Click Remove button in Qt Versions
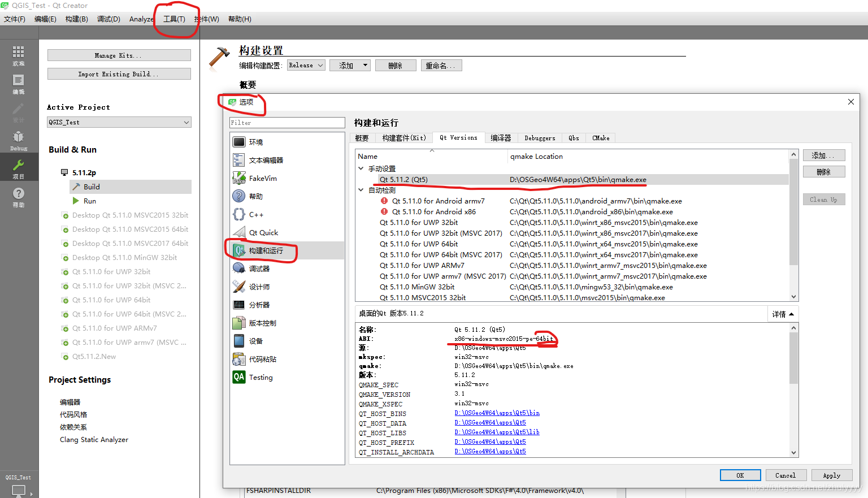 (824, 172)
